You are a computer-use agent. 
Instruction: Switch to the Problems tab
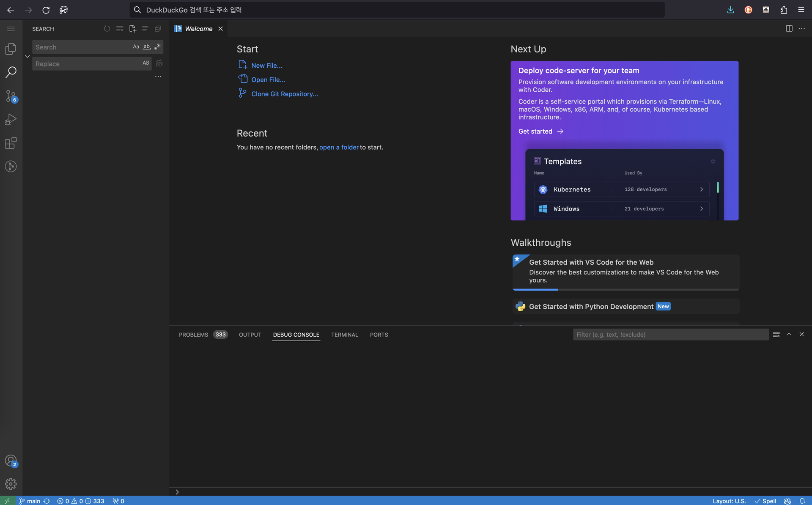point(193,335)
